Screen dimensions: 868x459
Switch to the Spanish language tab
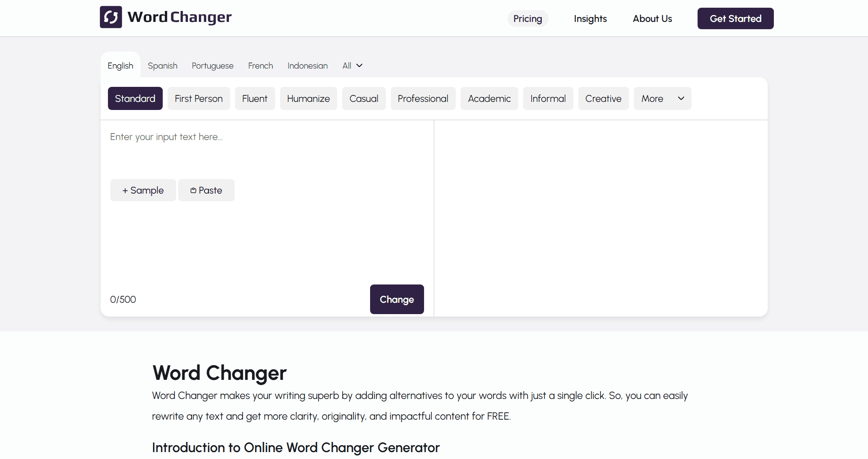(162, 66)
